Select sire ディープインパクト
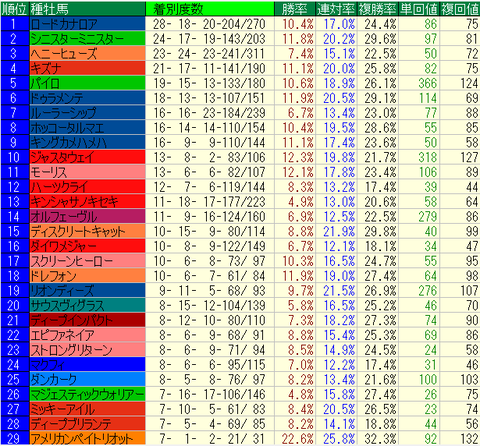Viewport: 480px width, 446px height. (x=87, y=320)
